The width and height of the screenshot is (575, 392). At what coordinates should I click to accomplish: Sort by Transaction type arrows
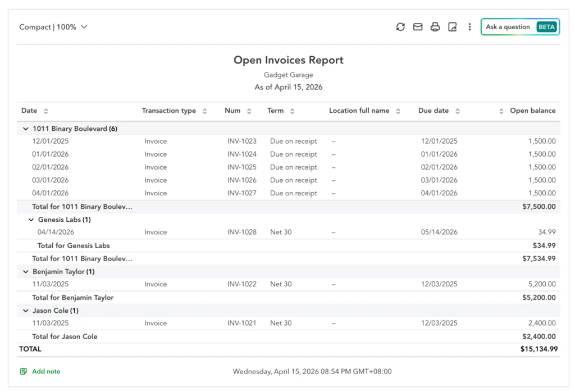[x=204, y=111]
